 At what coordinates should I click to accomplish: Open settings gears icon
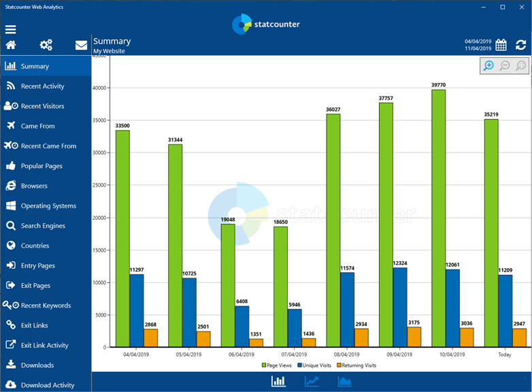pyautogui.click(x=46, y=45)
